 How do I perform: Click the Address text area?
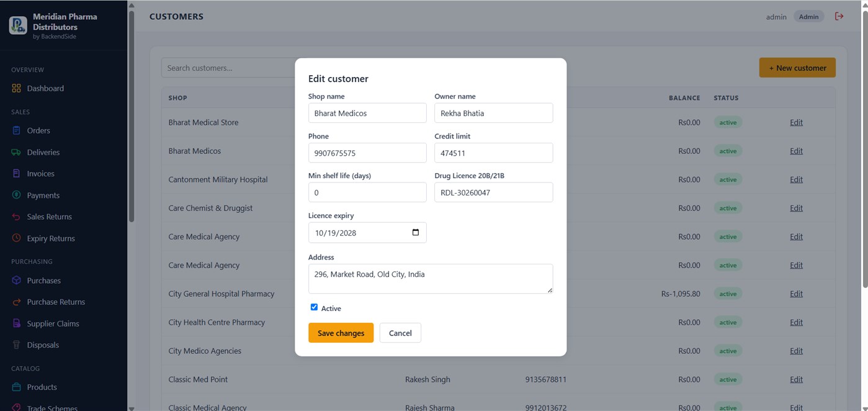click(x=431, y=279)
